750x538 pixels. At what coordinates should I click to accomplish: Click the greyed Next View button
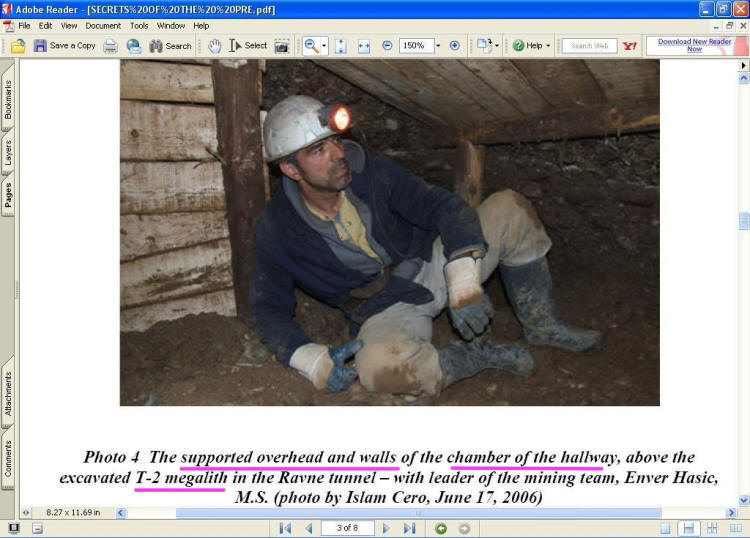(464, 528)
